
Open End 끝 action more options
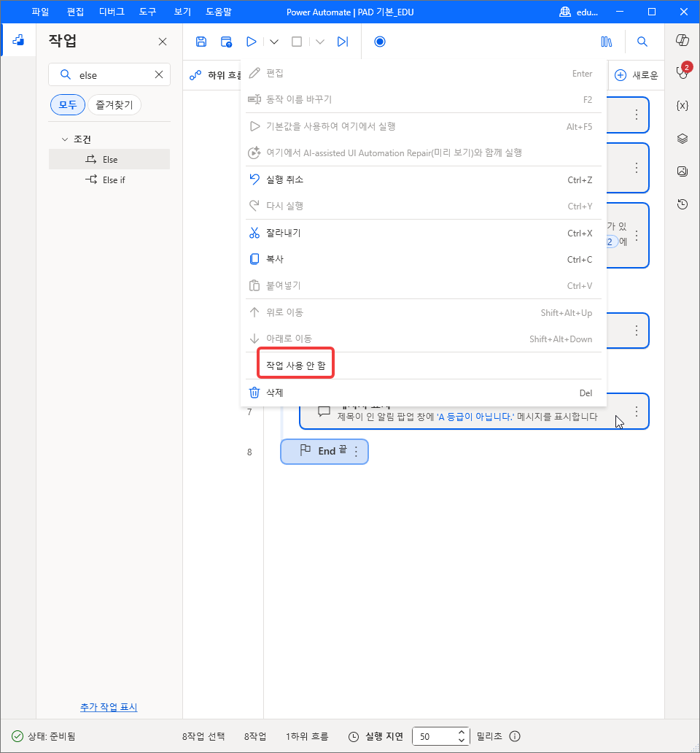click(x=356, y=452)
